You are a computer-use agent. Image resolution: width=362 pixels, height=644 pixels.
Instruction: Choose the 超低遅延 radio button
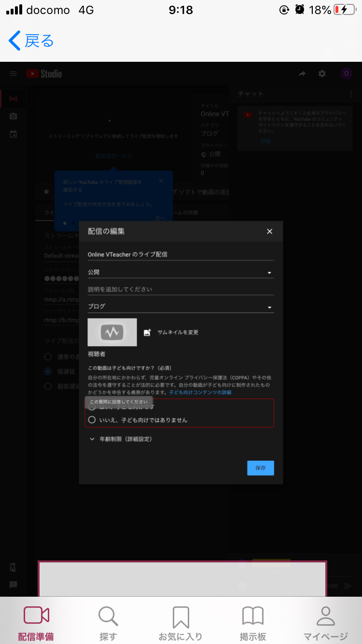[x=48, y=386]
